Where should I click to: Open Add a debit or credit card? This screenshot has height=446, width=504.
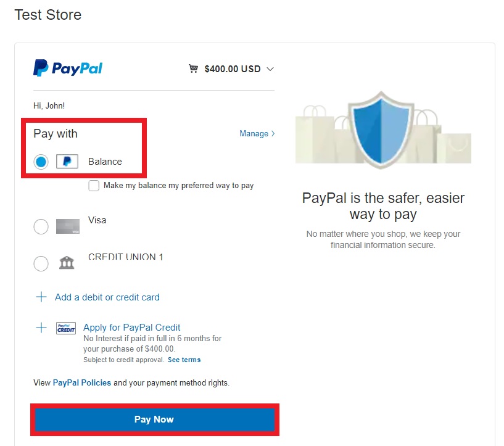point(107,297)
